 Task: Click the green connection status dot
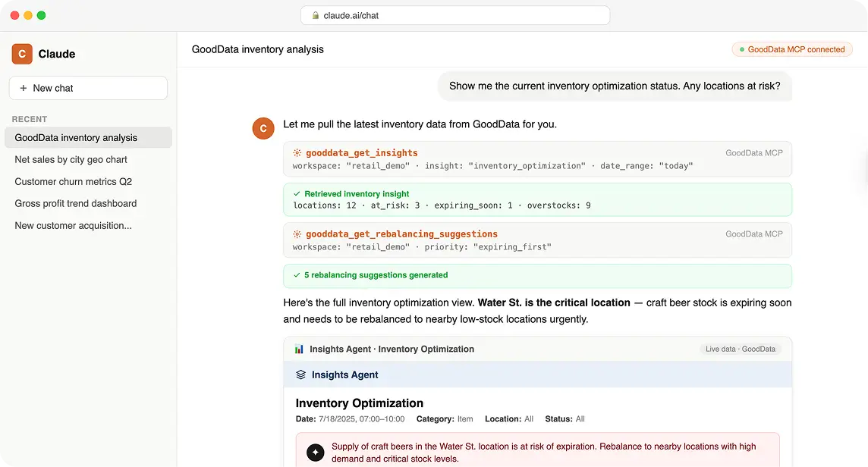click(x=742, y=49)
